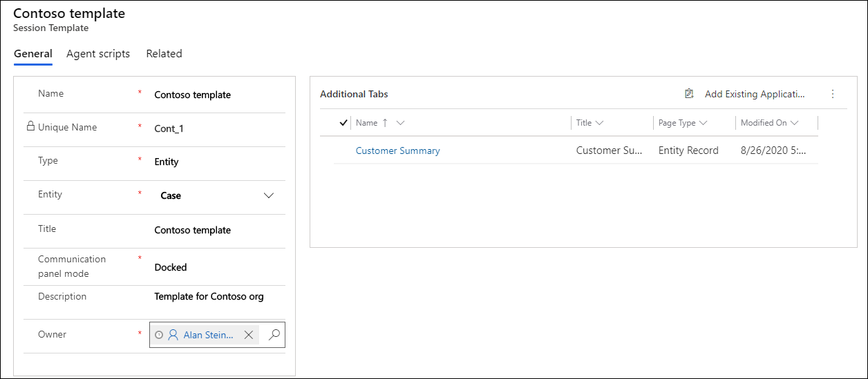Click the Session Template subtitle

[x=51, y=28]
